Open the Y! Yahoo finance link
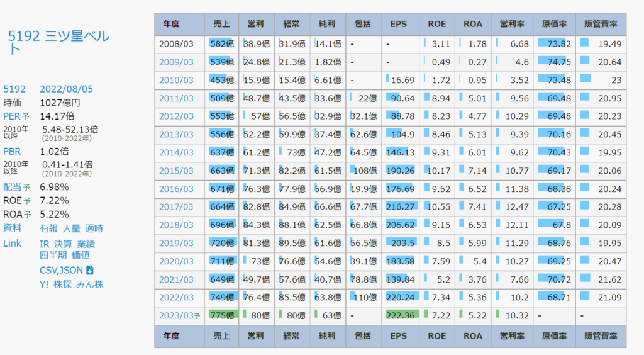Viewport: 644px width, 355px height. click(x=44, y=285)
